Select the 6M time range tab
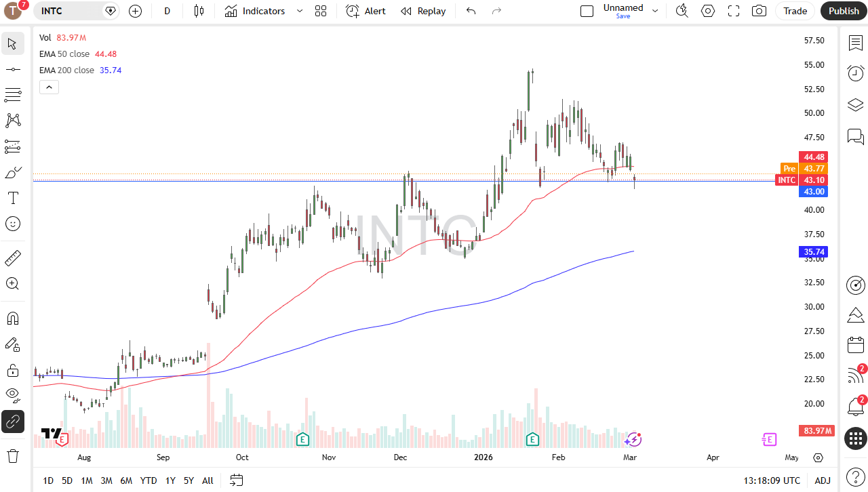Screen dimensions: 868x492 pos(126,480)
